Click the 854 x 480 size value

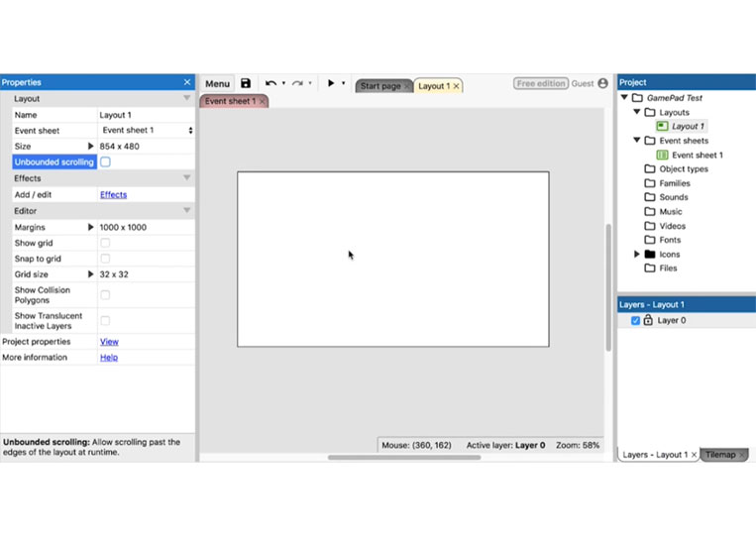[x=119, y=146]
